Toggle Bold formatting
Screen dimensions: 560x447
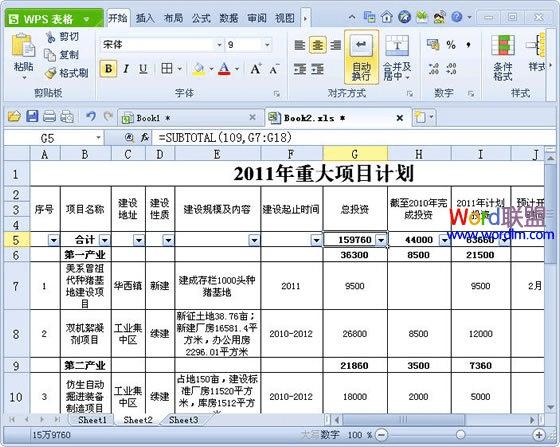click(109, 69)
